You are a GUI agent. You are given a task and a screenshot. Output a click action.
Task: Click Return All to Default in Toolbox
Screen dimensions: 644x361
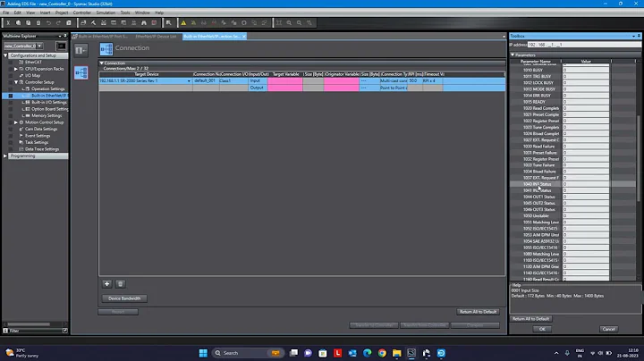[x=530, y=319]
